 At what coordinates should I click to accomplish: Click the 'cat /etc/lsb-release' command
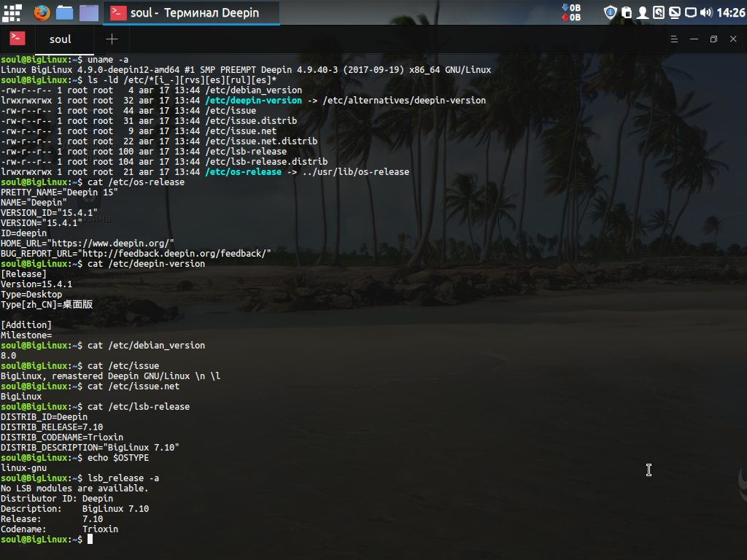(x=139, y=407)
